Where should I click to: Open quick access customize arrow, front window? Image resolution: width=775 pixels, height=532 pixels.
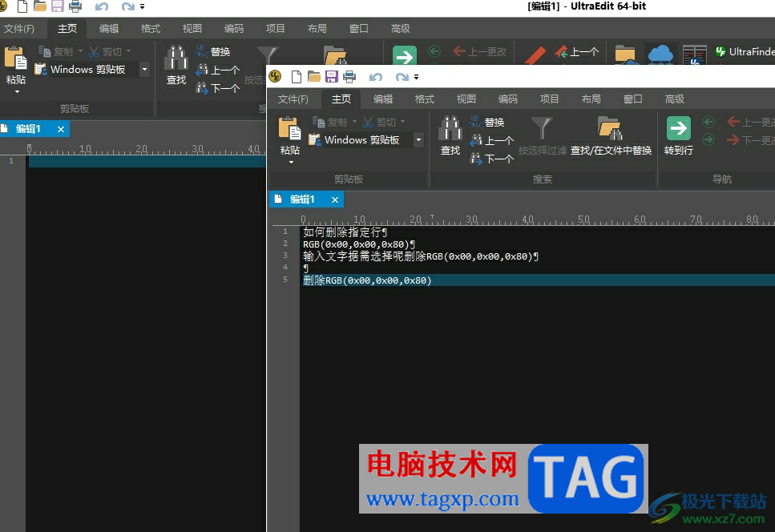point(417,77)
